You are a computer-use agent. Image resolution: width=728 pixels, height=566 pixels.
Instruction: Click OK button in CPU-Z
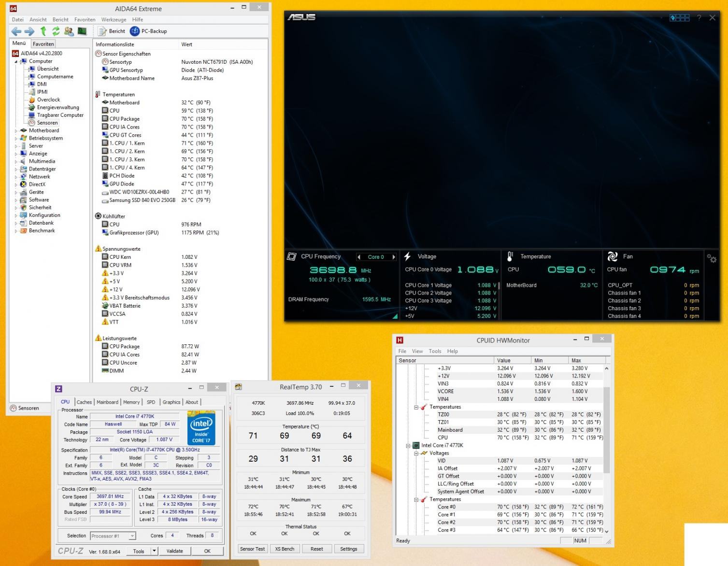click(207, 551)
